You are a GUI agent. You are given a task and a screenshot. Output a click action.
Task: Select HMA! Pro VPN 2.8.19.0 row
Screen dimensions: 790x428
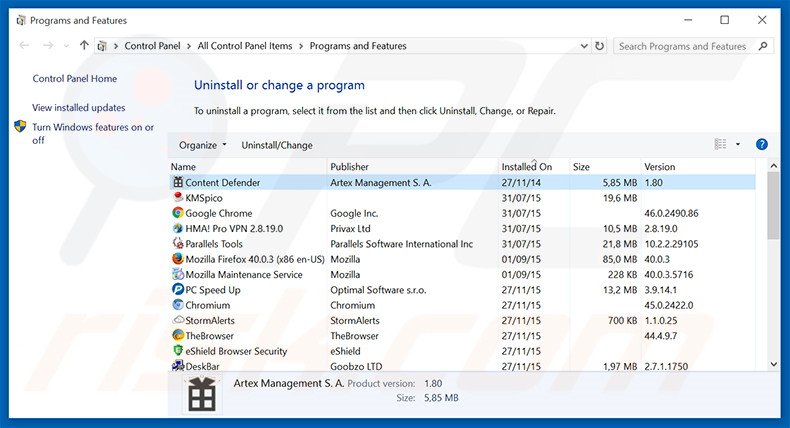(462, 228)
